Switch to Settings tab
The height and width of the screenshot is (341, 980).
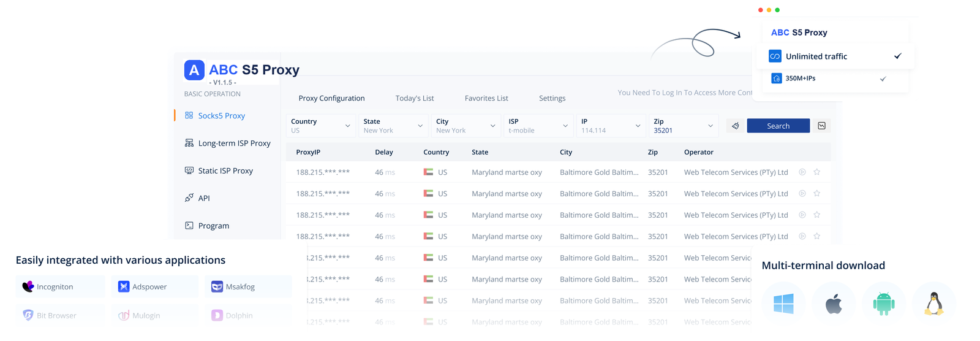[x=552, y=98]
